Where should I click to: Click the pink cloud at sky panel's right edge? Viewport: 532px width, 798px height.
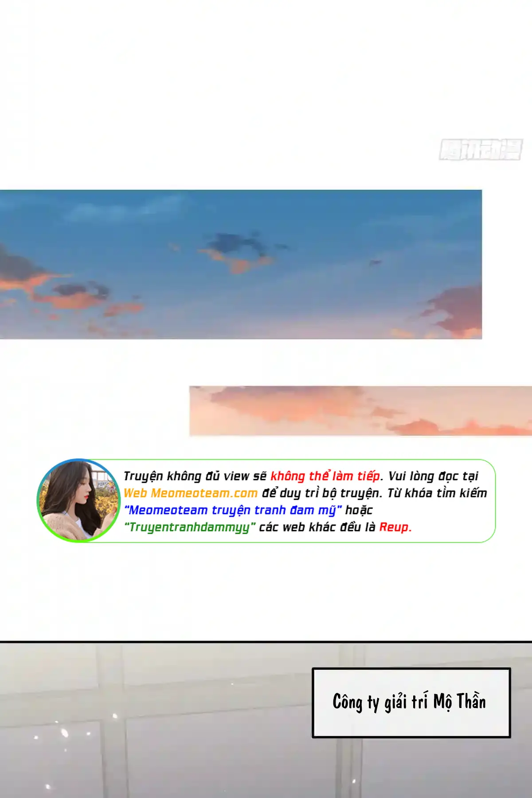click(x=457, y=310)
